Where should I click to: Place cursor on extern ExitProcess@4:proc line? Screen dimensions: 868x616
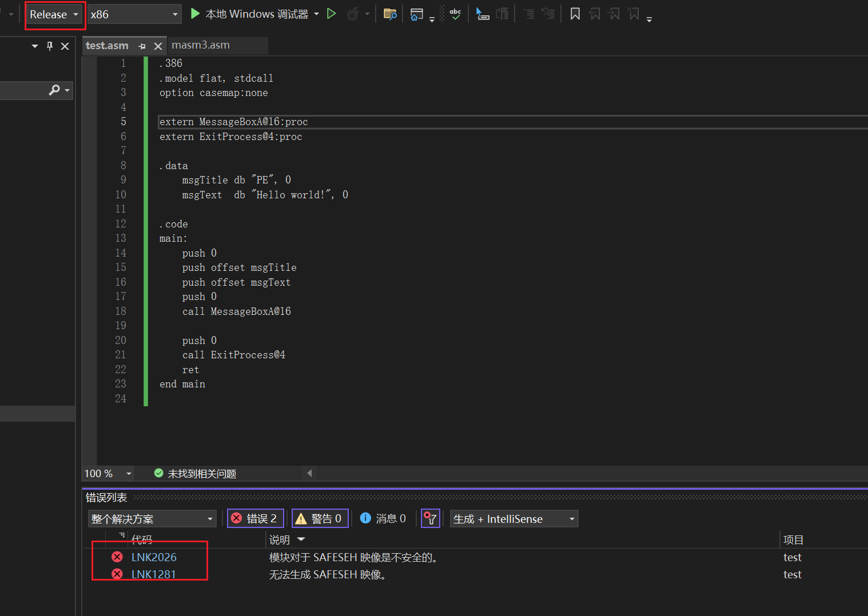point(231,137)
